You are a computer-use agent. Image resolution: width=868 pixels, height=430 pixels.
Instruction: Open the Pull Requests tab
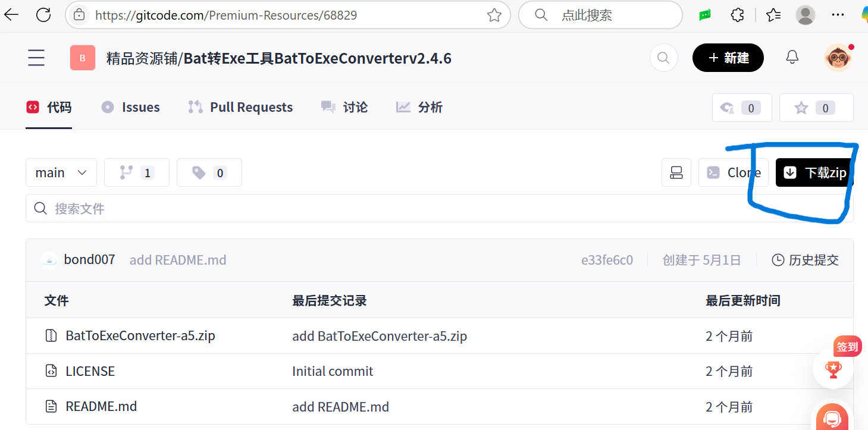coord(240,107)
